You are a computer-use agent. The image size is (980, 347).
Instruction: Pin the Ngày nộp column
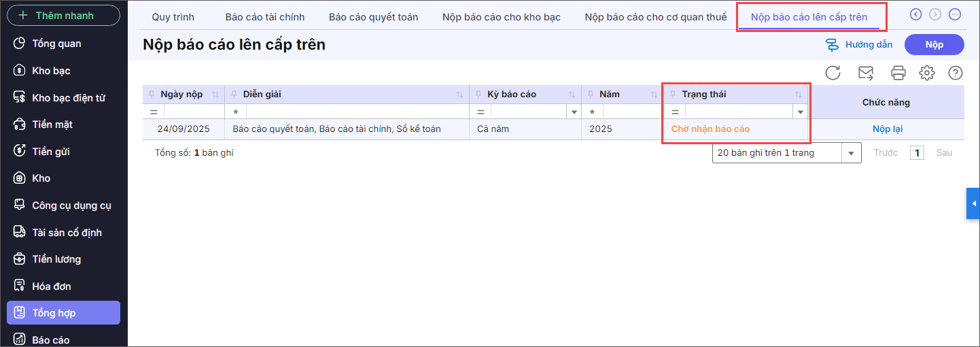pyautogui.click(x=152, y=95)
